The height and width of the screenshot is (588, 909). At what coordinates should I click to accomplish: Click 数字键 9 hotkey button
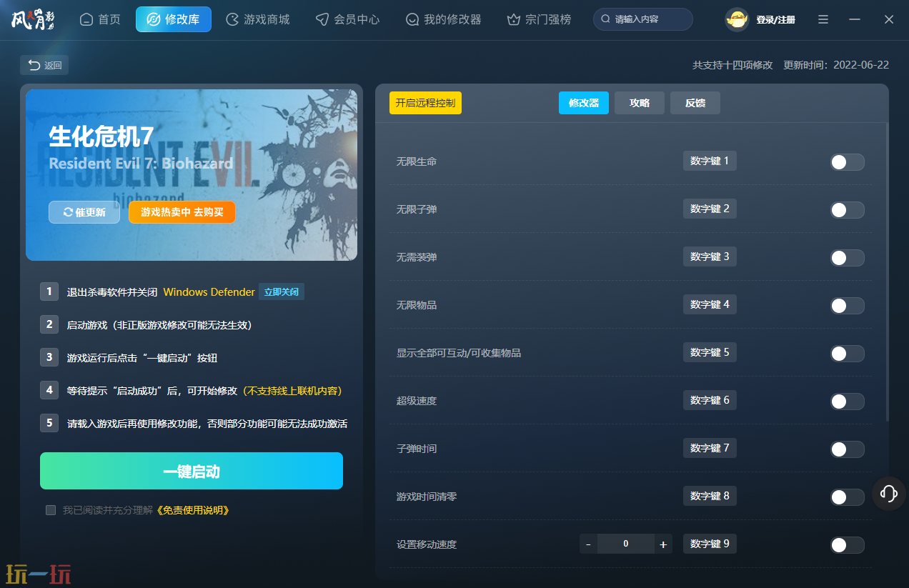tap(710, 544)
